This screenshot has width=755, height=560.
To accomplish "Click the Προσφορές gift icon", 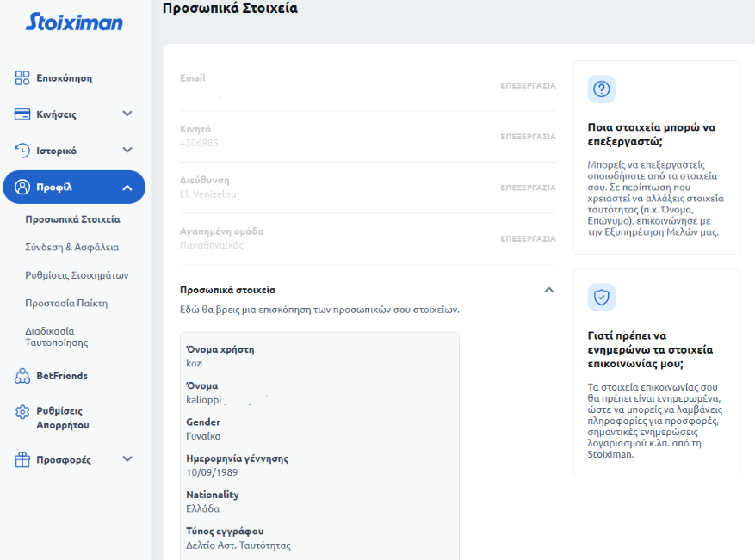I will tap(22, 460).
